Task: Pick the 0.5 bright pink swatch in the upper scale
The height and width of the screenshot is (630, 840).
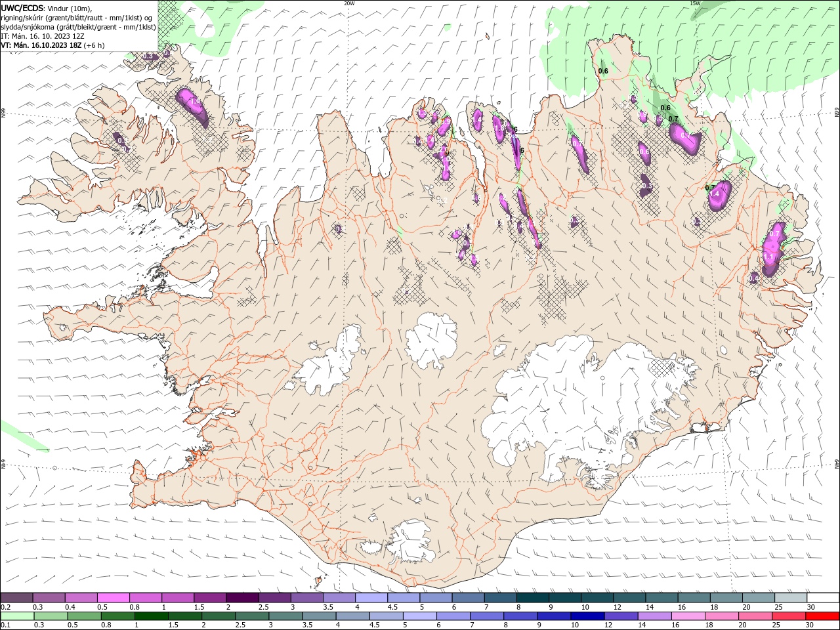Action: [x=113, y=597]
